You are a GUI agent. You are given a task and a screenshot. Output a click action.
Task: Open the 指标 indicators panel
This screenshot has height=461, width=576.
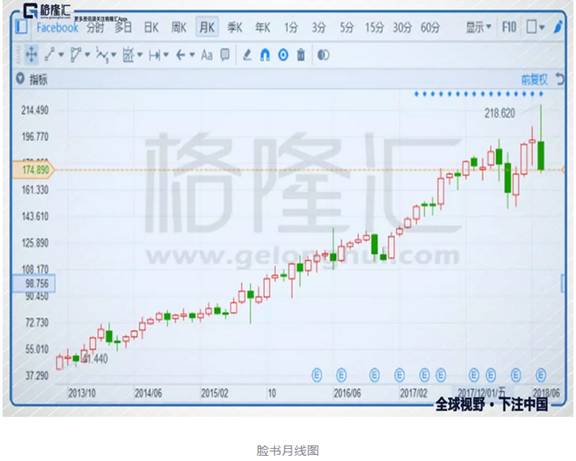38,79
